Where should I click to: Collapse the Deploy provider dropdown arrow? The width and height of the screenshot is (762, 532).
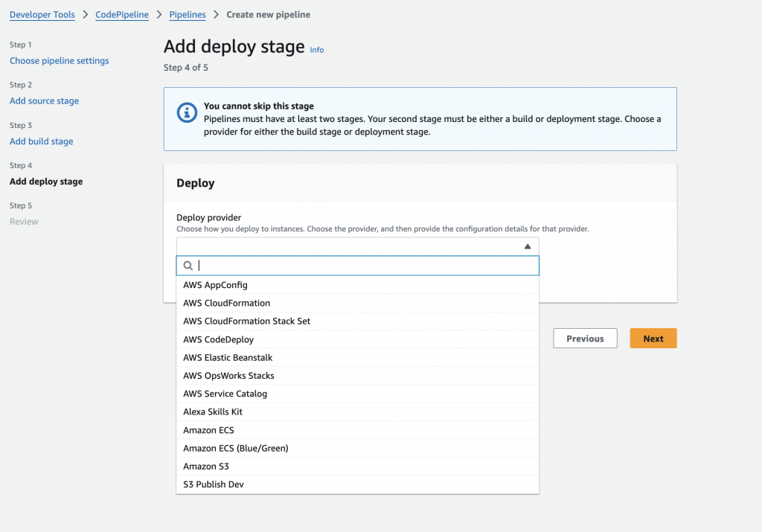527,246
